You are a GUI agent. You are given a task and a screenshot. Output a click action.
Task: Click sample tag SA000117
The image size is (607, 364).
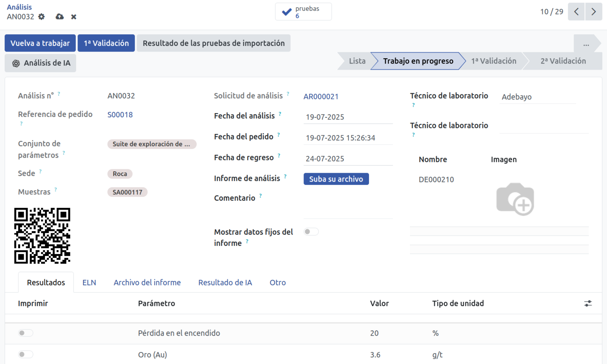tap(127, 192)
